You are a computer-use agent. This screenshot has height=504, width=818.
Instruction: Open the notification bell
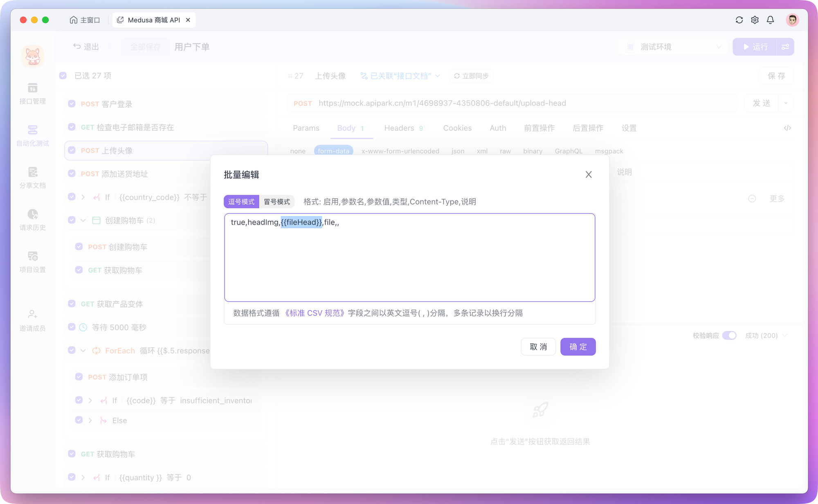click(x=771, y=20)
